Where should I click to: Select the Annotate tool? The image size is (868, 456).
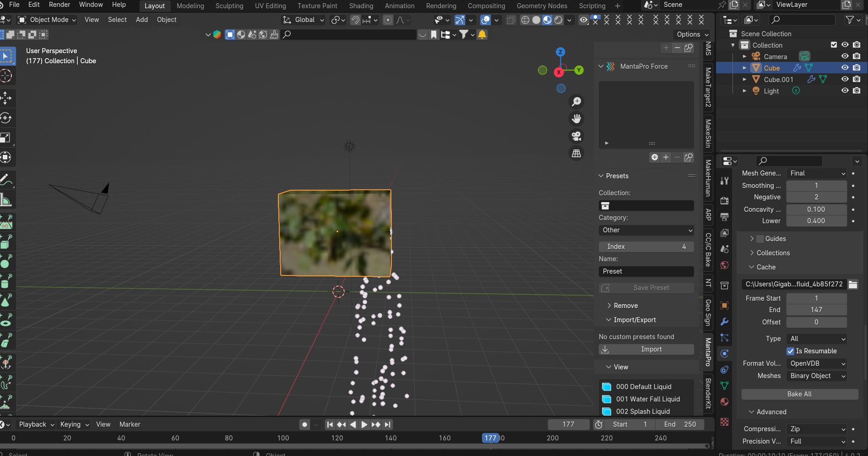[x=6, y=180]
